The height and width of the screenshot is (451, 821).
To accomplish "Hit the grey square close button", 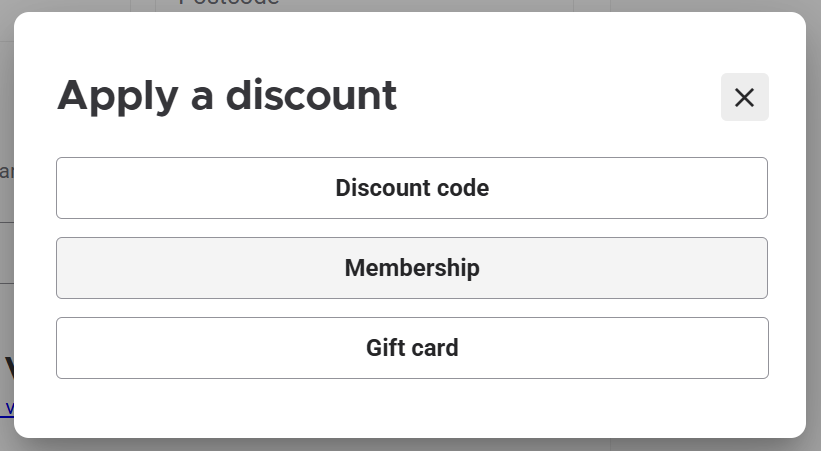I will coord(744,97).
